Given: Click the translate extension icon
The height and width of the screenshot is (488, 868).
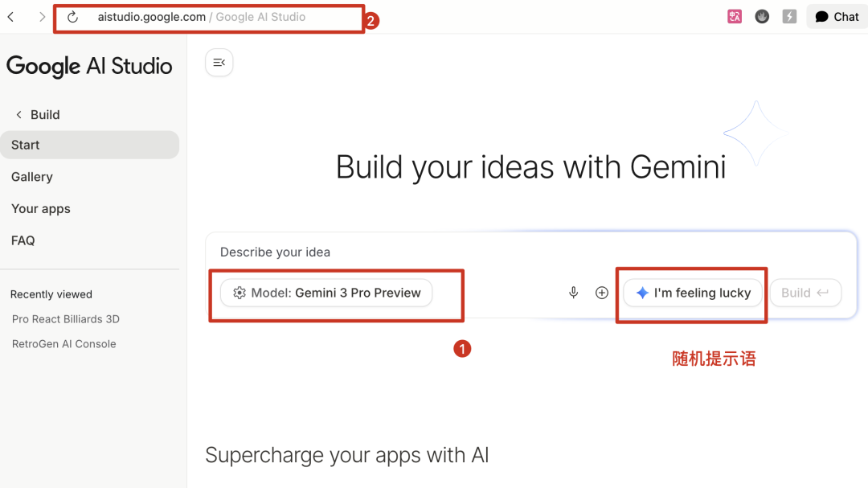Looking at the screenshot, I should (735, 17).
